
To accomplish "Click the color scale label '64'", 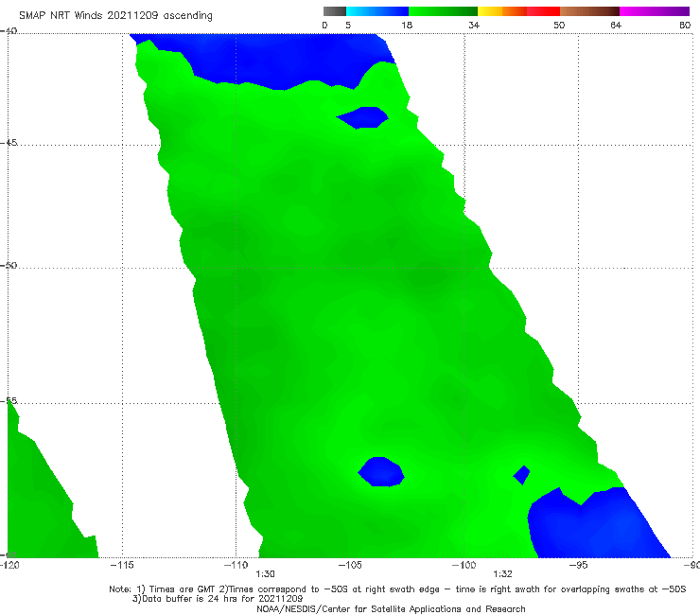I will [x=616, y=25].
